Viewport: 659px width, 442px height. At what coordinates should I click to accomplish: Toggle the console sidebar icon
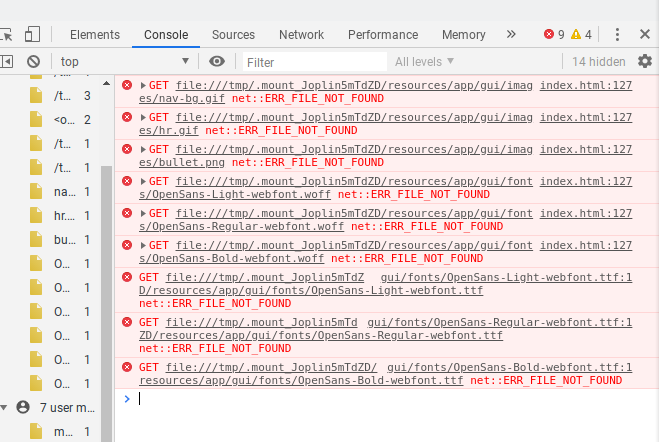tap(6, 62)
